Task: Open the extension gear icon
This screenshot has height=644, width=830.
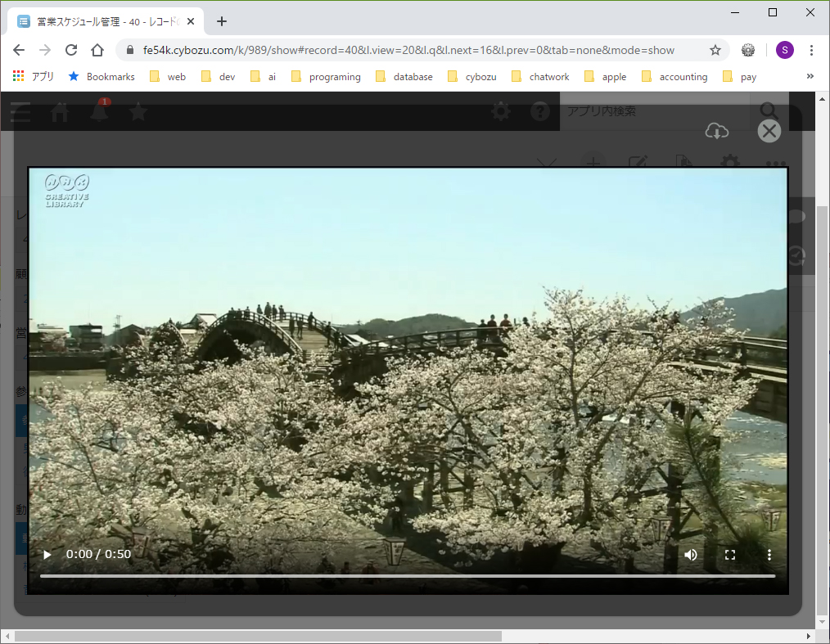Action: tap(748, 50)
